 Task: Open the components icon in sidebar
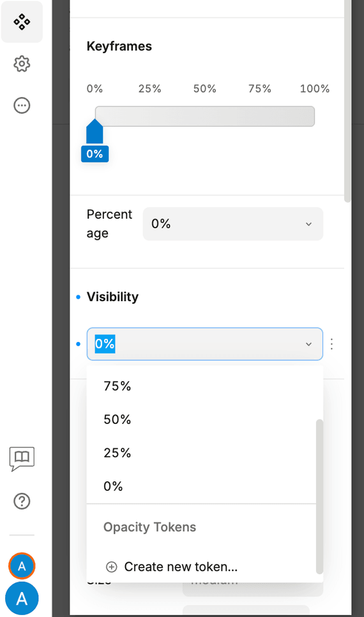(22, 22)
